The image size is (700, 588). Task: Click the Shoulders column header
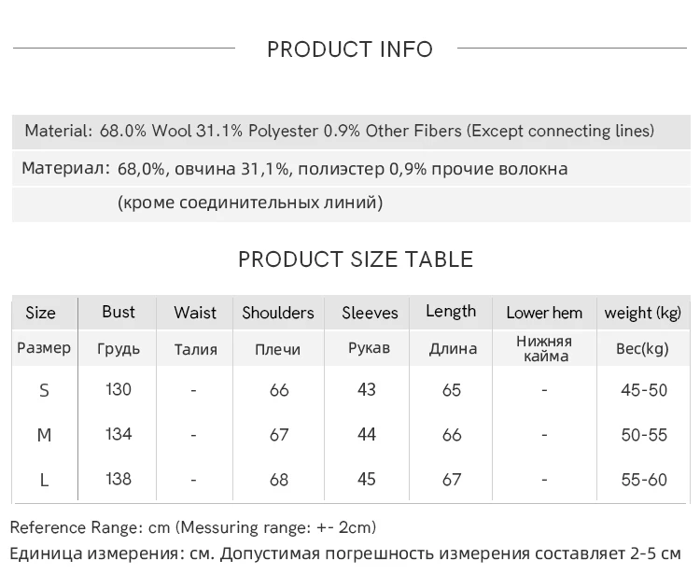tap(278, 313)
